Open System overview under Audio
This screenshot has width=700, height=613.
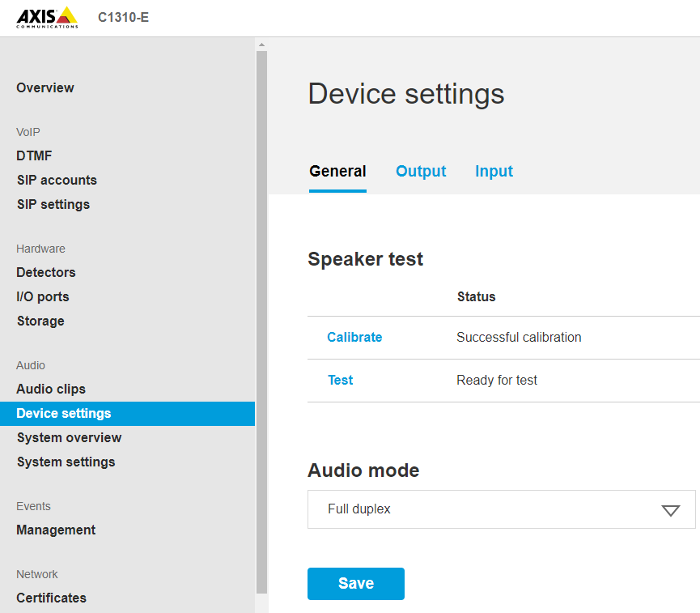69,437
